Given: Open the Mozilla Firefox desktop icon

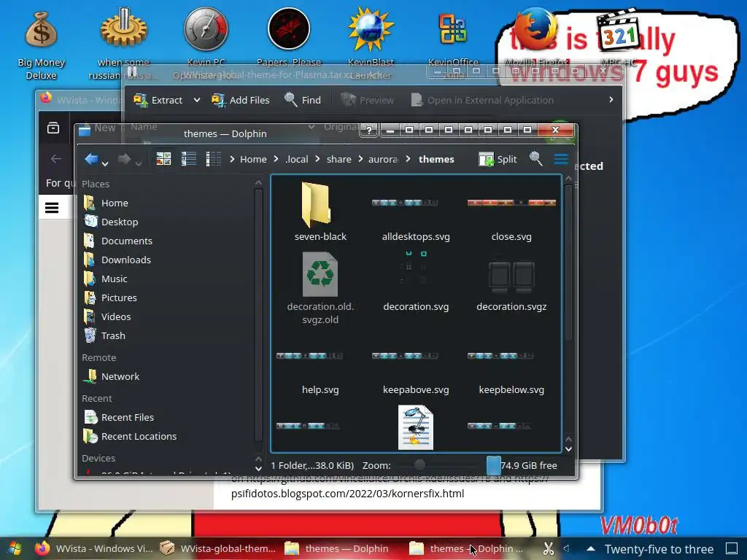Looking at the screenshot, I should point(537,38).
